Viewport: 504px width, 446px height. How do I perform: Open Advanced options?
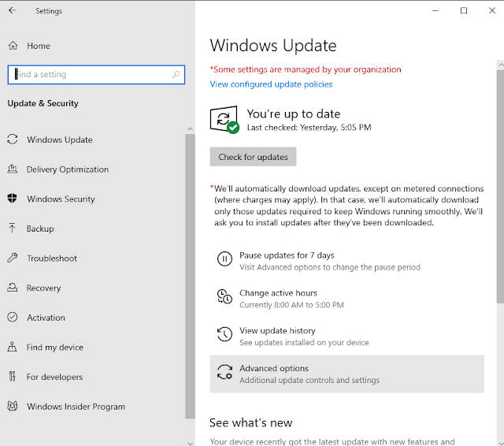346,374
